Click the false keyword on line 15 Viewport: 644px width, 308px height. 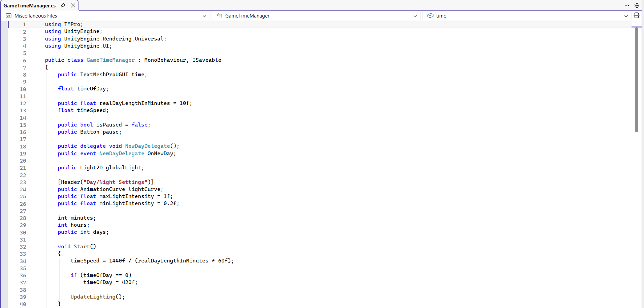(139, 125)
